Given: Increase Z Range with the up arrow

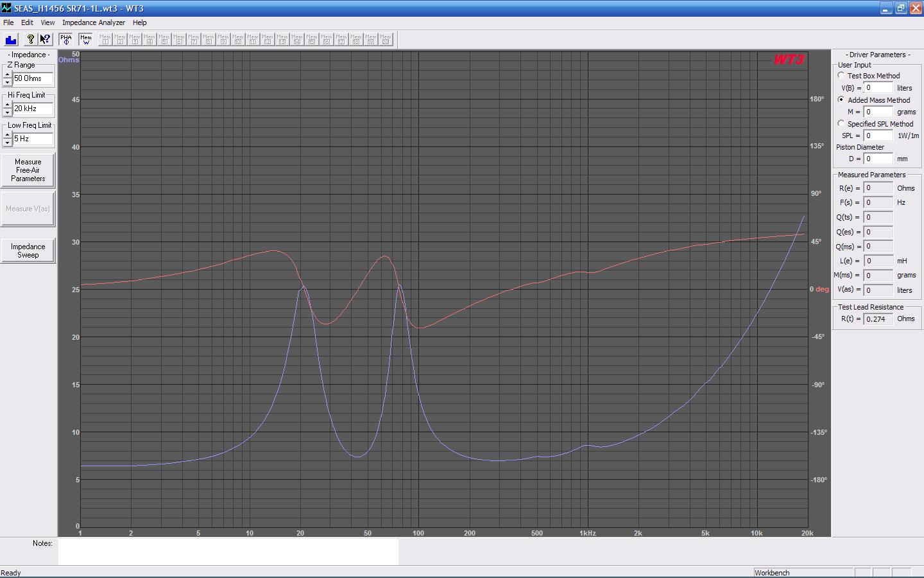Looking at the screenshot, I should [x=8, y=74].
